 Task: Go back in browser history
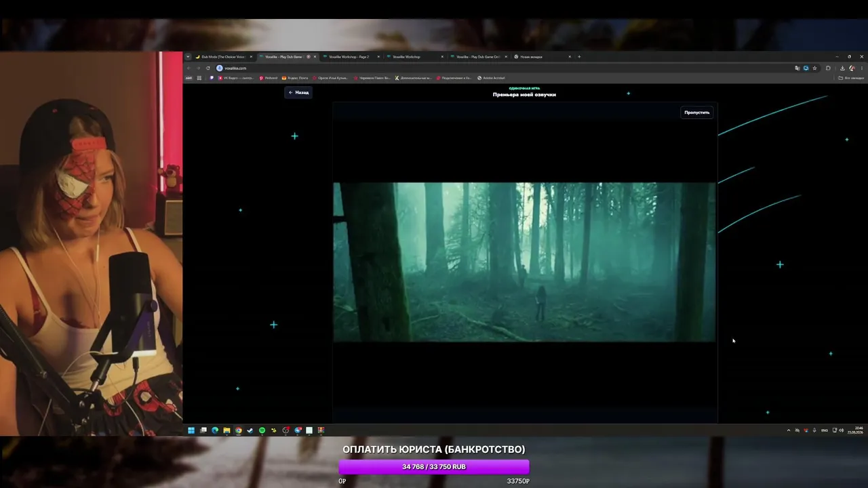189,68
